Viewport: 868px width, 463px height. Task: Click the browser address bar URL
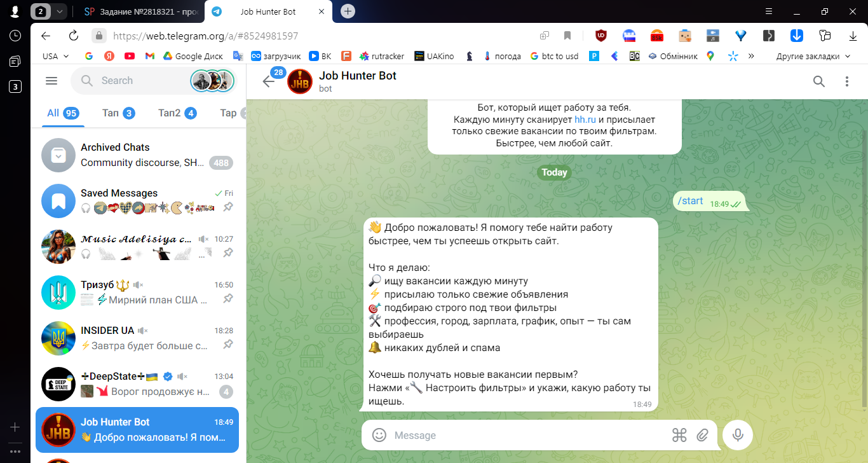205,36
